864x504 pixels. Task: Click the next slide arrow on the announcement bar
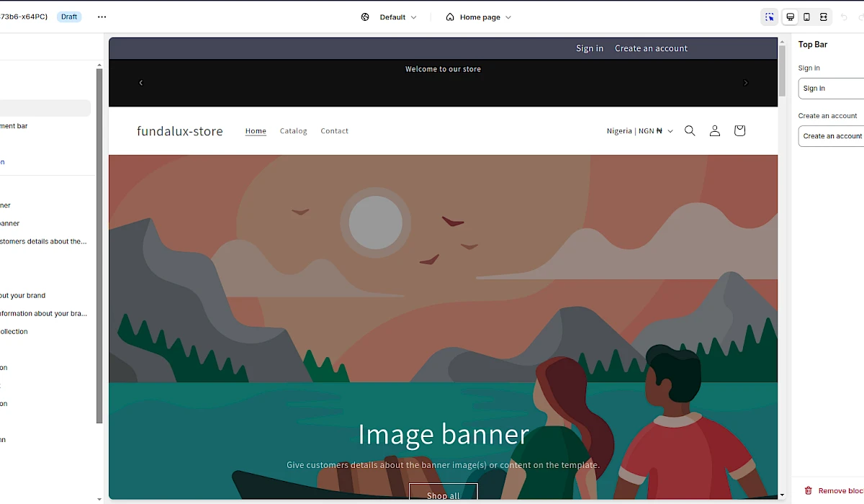click(746, 83)
